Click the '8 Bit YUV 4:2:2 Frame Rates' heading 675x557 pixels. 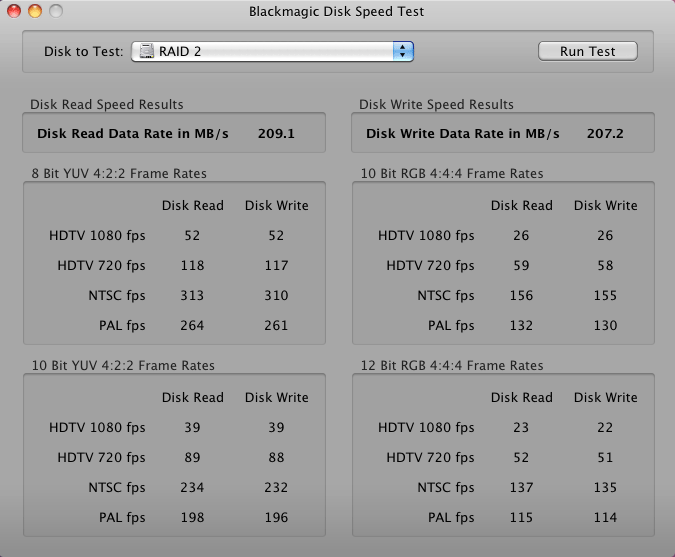(x=119, y=173)
